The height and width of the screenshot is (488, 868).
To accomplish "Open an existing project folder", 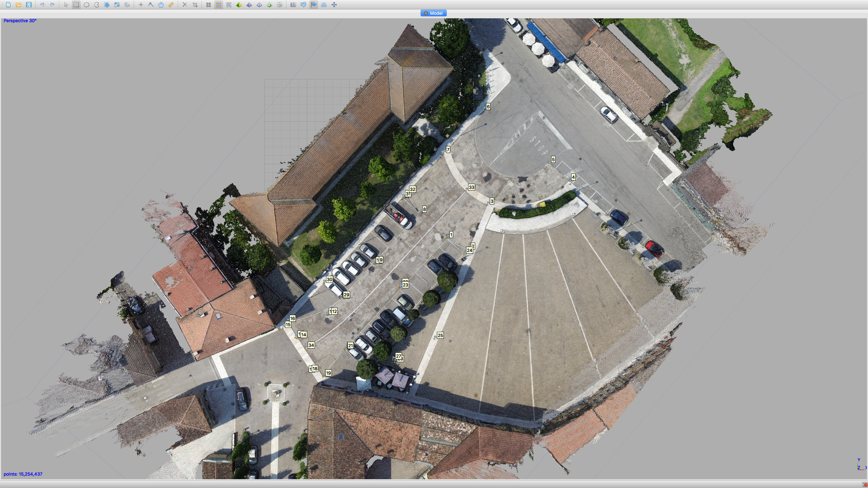I will pos(18,5).
